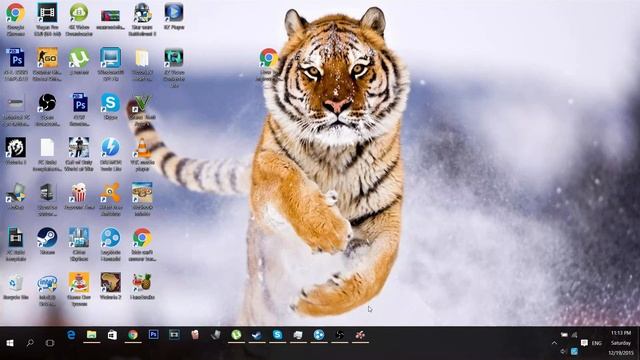
Task: Open the Start menu
Action: 10,343
